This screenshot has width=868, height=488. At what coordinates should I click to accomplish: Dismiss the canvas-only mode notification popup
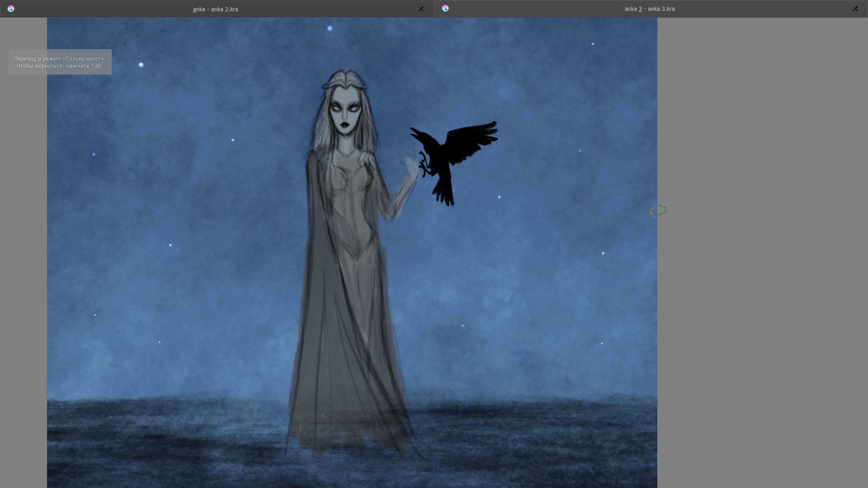click(60, 62)
